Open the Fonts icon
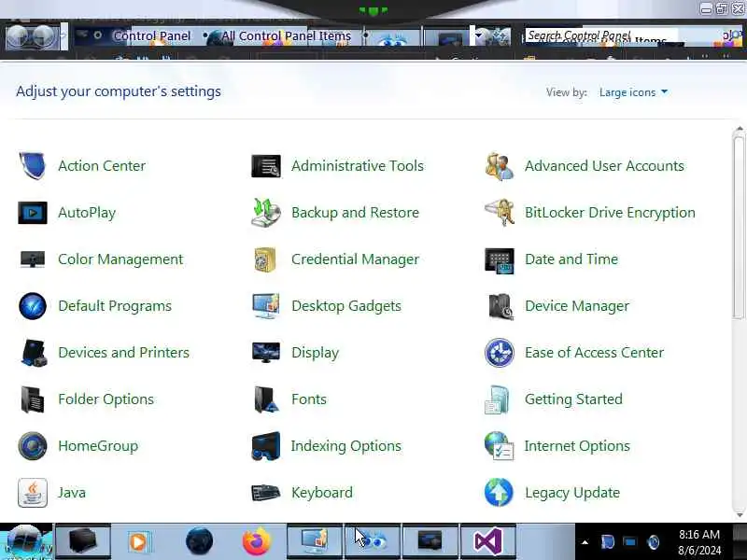Image resolution: width=747 pixels, height=560 pixels. tap(266, 399)
